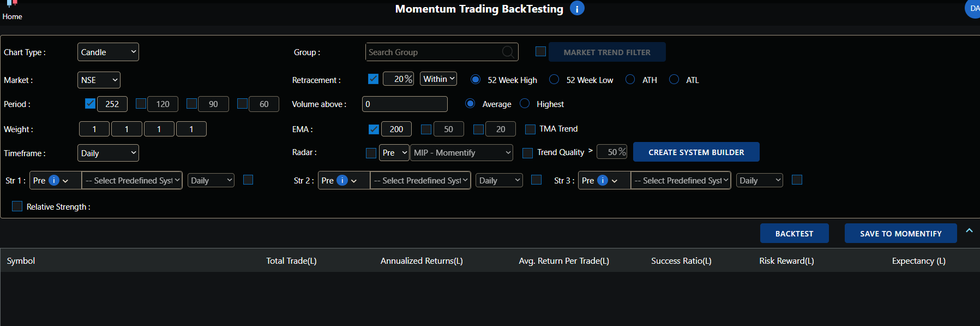The width and height of the screenshot is (980, 326).
Task: Open the Chart Type Candle dropdown
Action: coord(108,52)
